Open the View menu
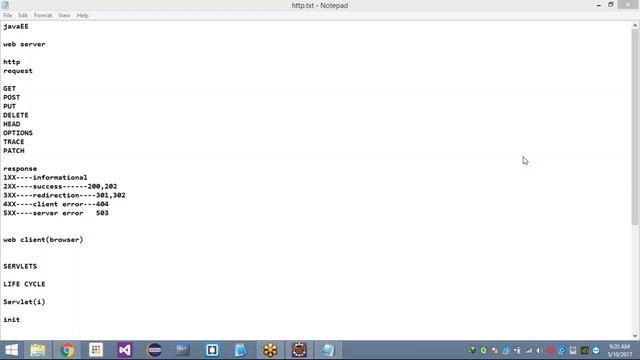The image size is (640, 360). tap(64, 16)
